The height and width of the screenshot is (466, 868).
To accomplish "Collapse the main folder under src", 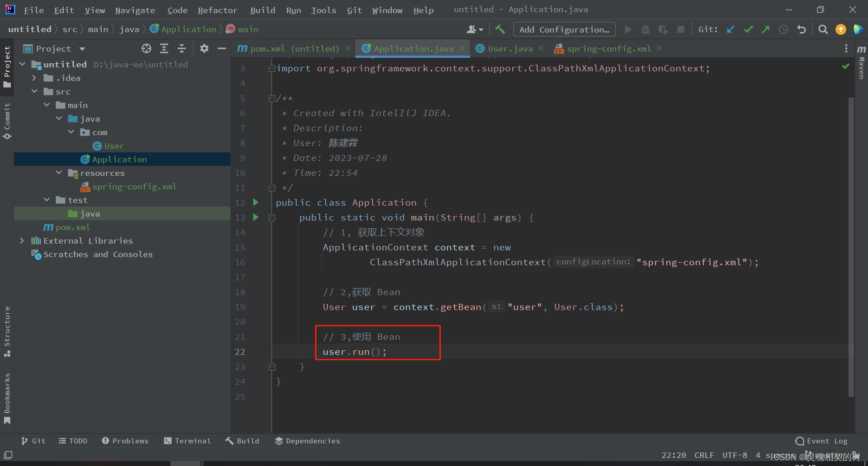I will (47, 105).
